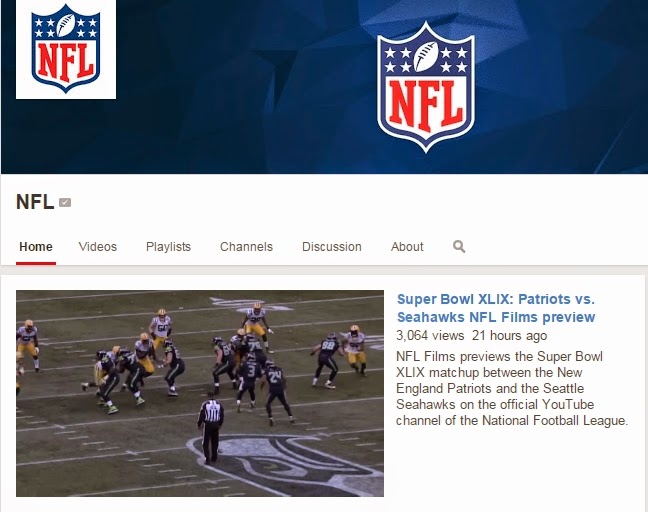View the About tab
Viewport: 648px width, 512px height.
407,247
